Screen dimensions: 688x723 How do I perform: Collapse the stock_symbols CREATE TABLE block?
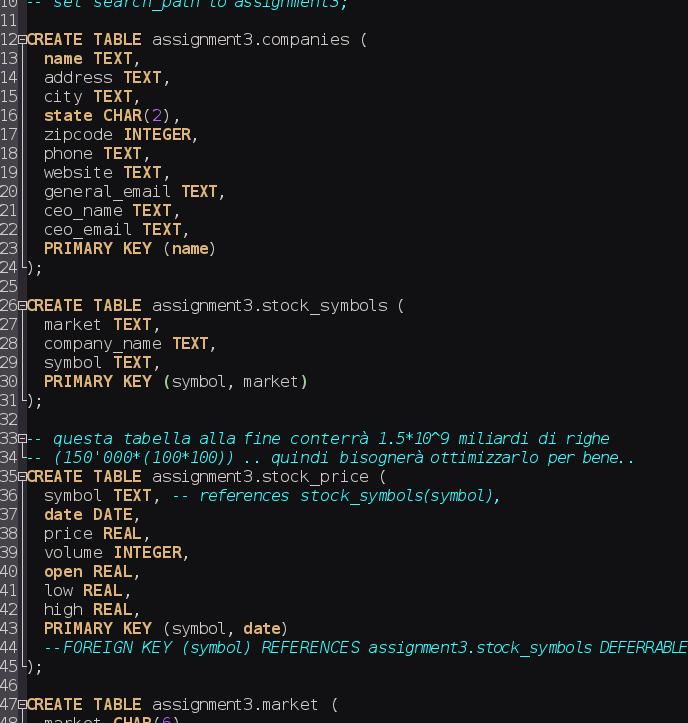click(x=22, y=306)
